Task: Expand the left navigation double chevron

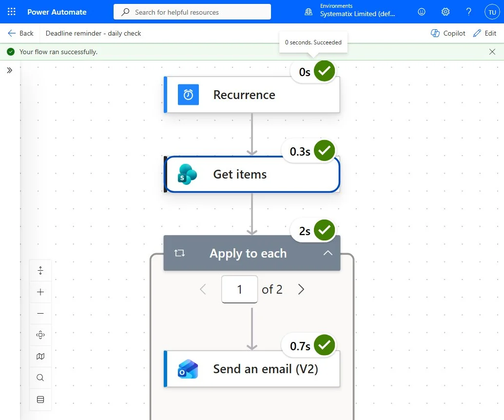Action: click(x=10, y=70)
